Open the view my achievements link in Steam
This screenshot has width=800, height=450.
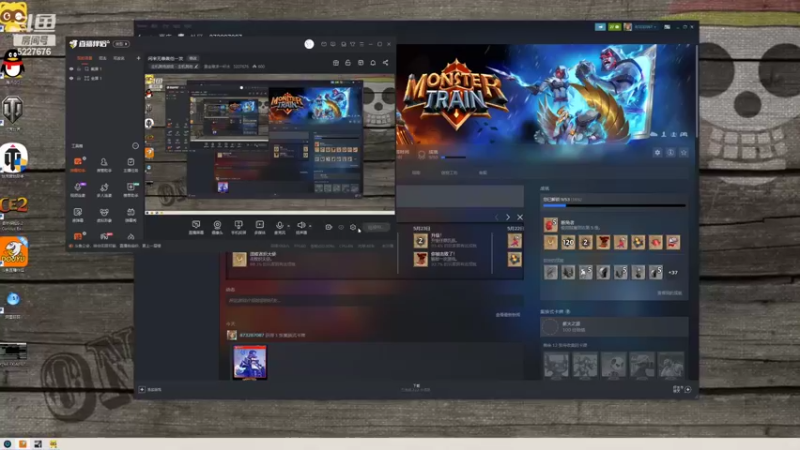pos(669,293)
